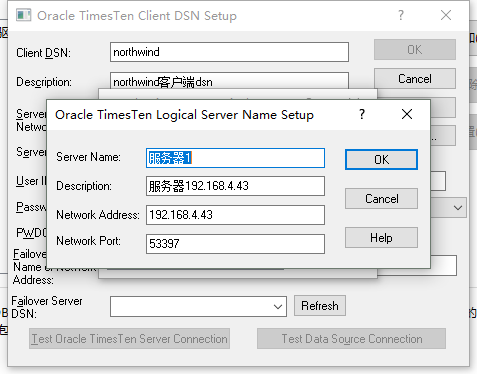Viewport: 477px width, 374px height.
Task: Click the Description field with 服务器192.168.4.43
Action: 235,186
